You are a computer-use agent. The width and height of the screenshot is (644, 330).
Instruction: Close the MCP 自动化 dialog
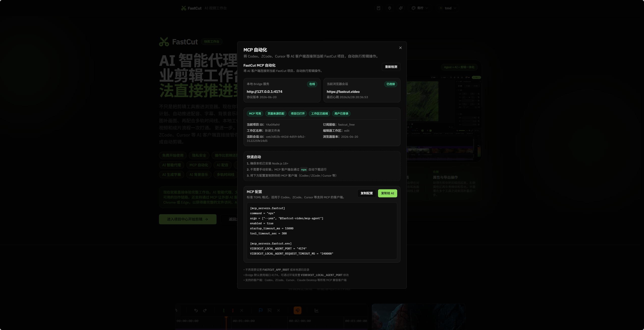point(400,48)
